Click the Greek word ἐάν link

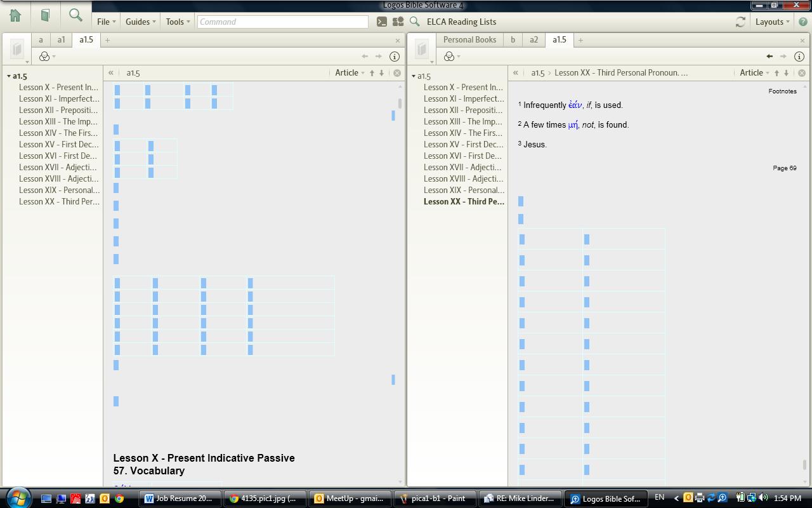click(x=575, y=105)
